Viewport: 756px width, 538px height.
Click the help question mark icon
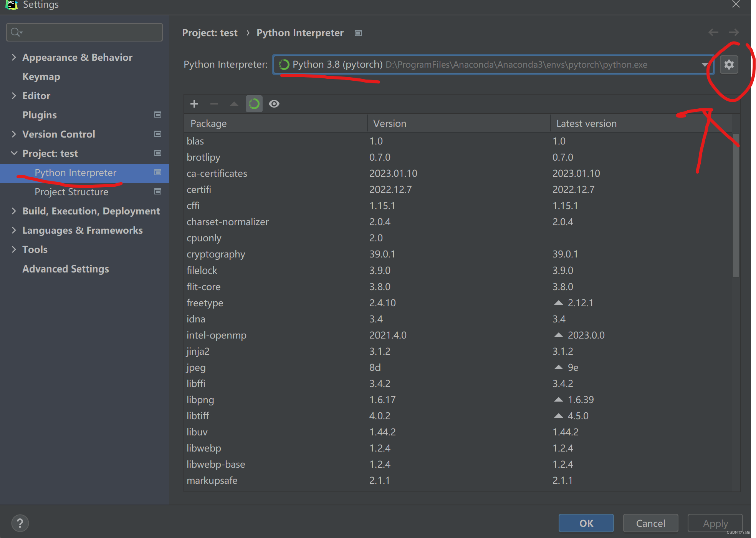[20, 523]
